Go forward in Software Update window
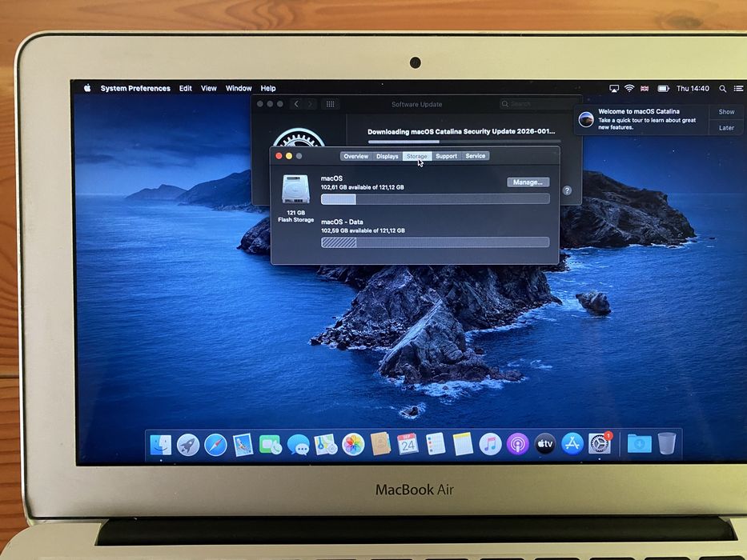 click(310, 104)
